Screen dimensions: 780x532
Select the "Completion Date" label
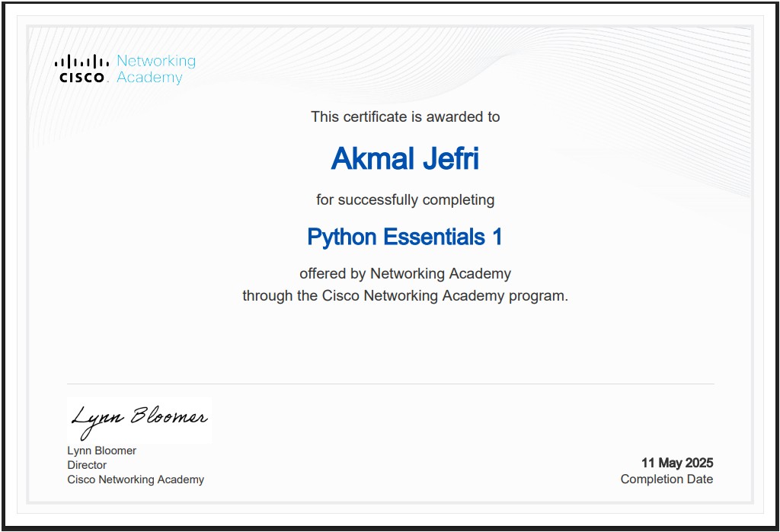tap(667, 479)
